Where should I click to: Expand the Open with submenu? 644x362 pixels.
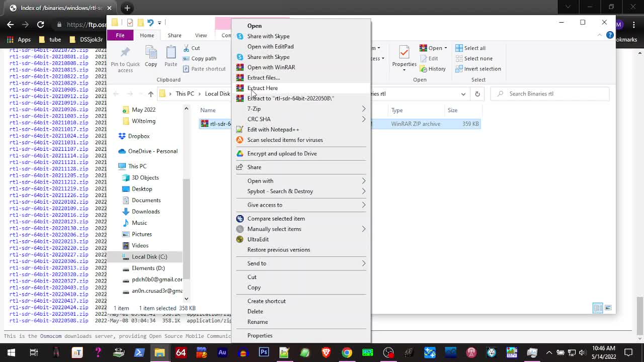pos(260,180)
